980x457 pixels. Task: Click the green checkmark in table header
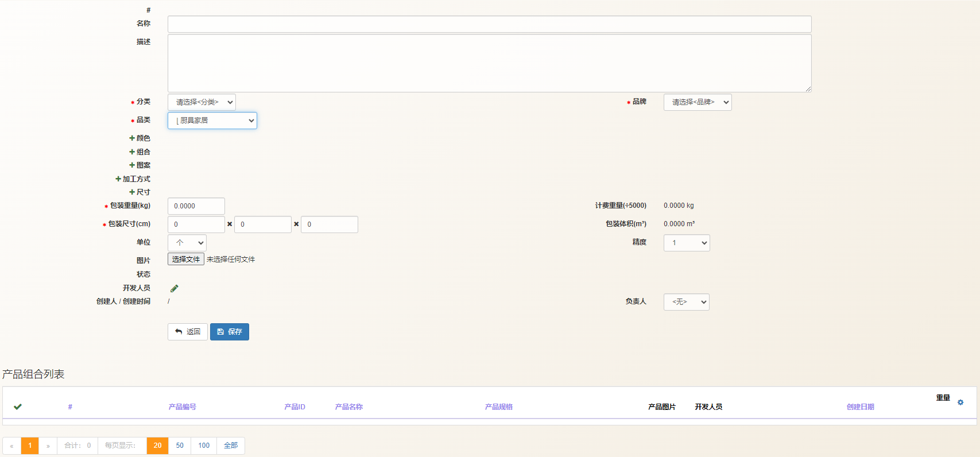click(x=18, y=406)
